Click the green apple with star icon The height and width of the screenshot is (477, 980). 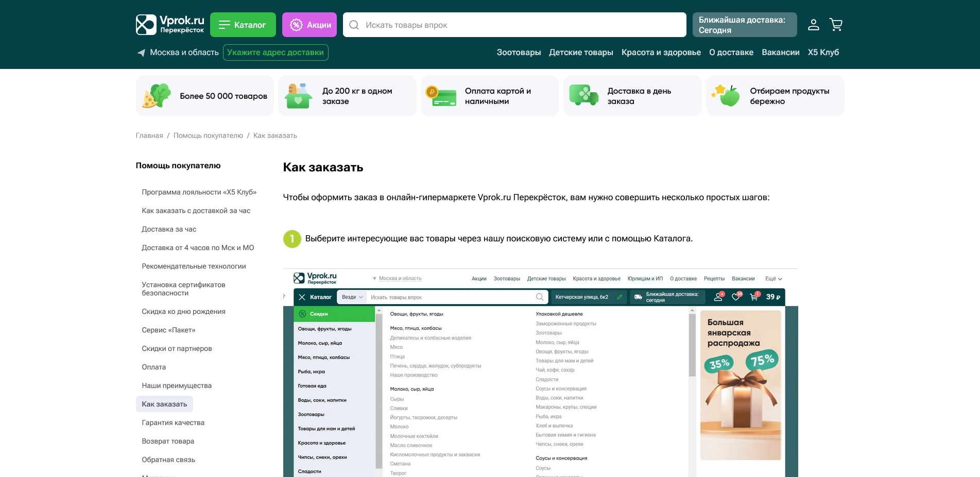[726, 96]
